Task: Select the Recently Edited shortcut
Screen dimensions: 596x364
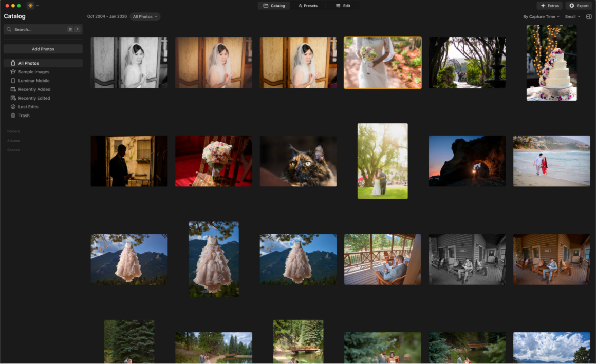Action: [x=34, y=98]
